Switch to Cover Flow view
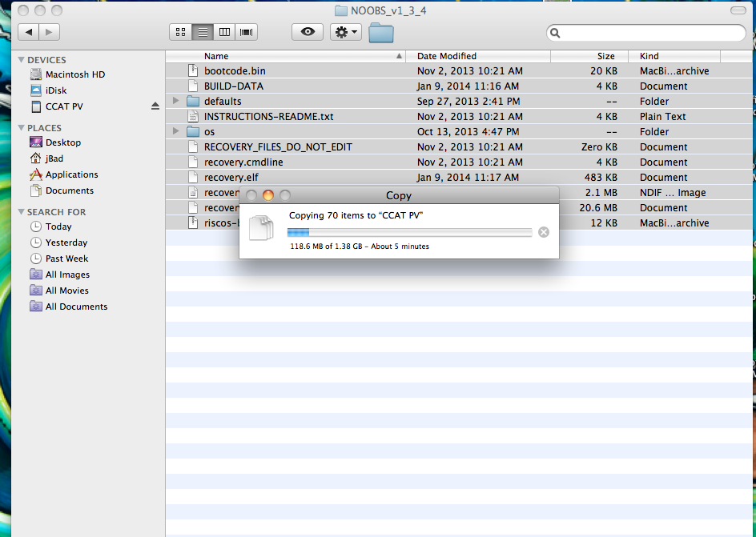This screenshot has height=537, width=756. point(247,32)
